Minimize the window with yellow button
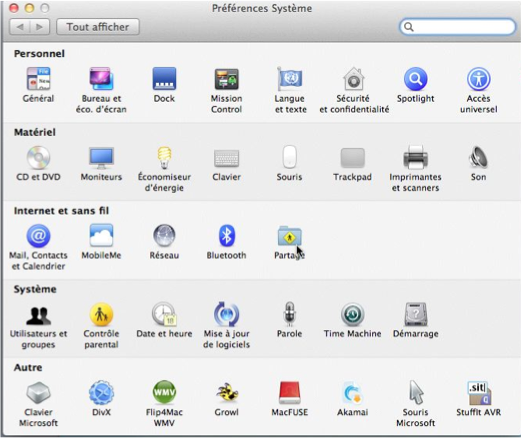The image size is (521, 438). [29, 8]
